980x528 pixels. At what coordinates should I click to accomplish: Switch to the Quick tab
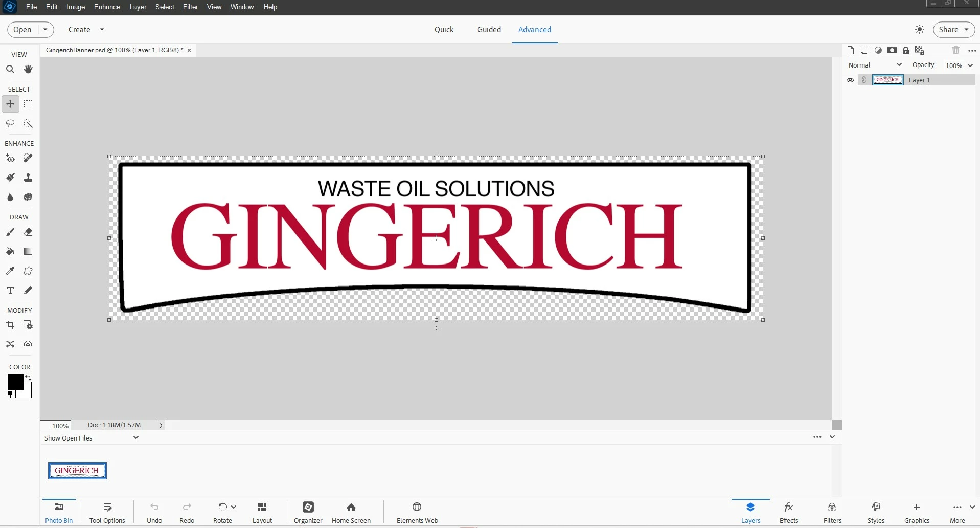[444, 30]
